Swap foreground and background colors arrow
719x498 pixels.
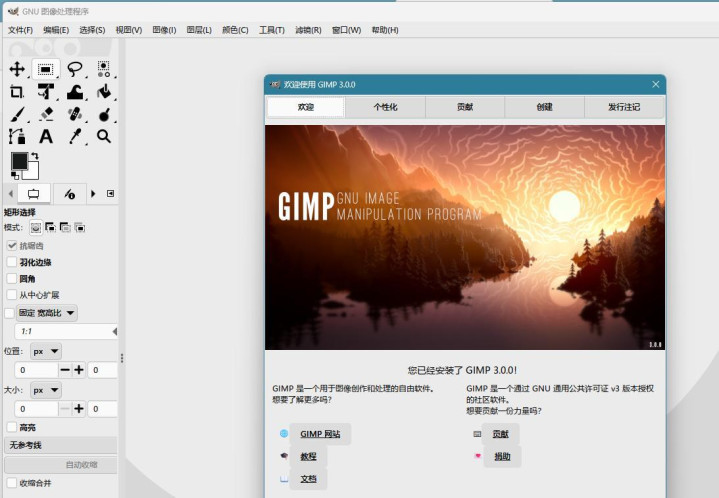[x=35, y=156]
